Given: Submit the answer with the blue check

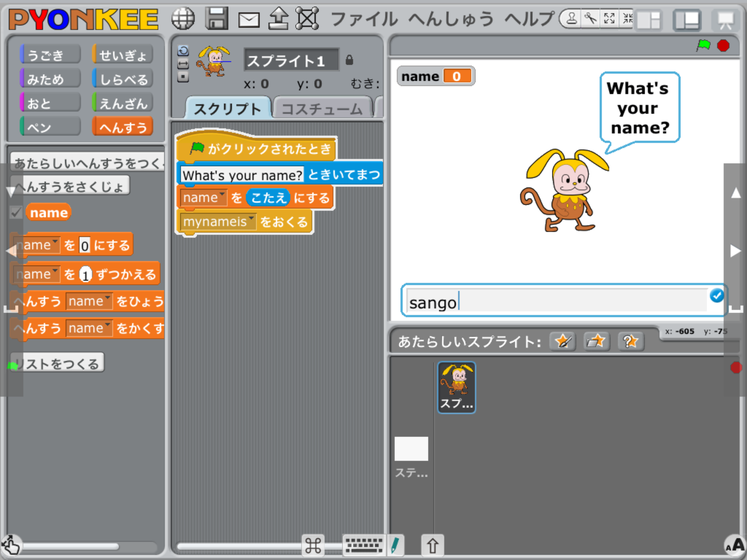Looking at the screenshot, I should click(x=716, y=296).
